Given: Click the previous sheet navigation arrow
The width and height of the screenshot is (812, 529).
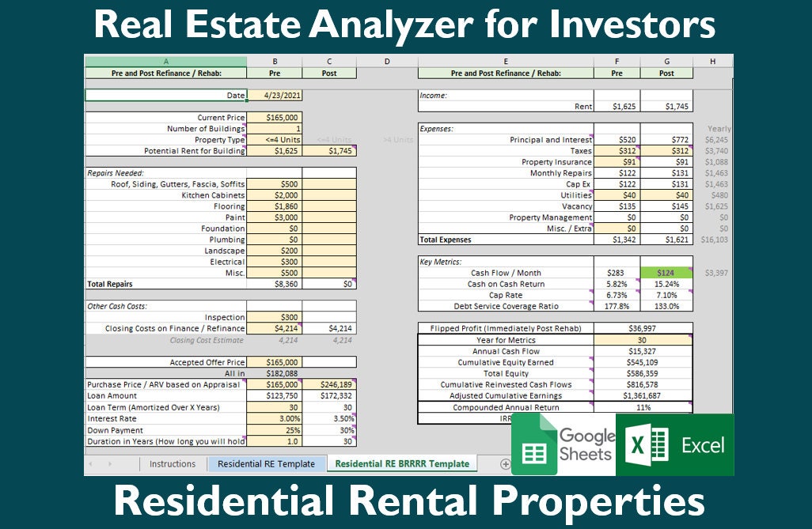Looking at the screenshot, I should point(91,464).
